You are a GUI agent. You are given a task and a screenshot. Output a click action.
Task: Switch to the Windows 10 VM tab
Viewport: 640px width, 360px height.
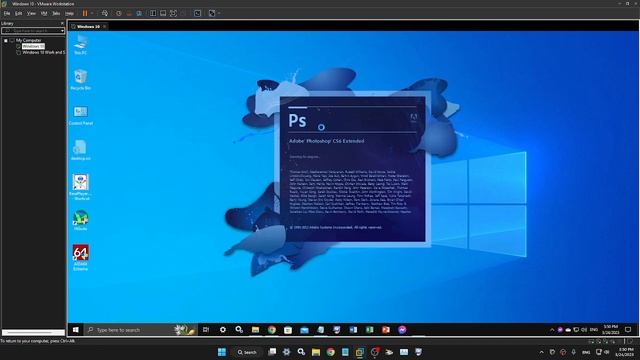click(x=88, y=27)
